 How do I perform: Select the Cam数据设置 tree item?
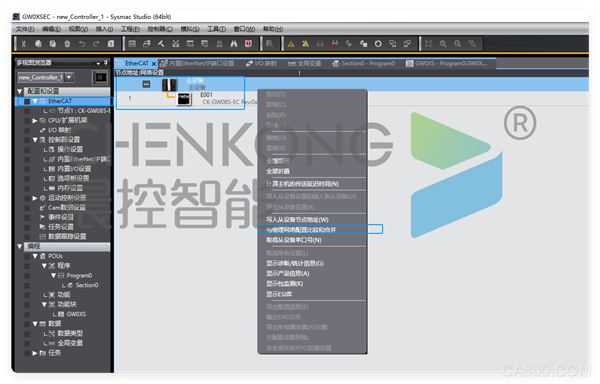click(63, 208)
